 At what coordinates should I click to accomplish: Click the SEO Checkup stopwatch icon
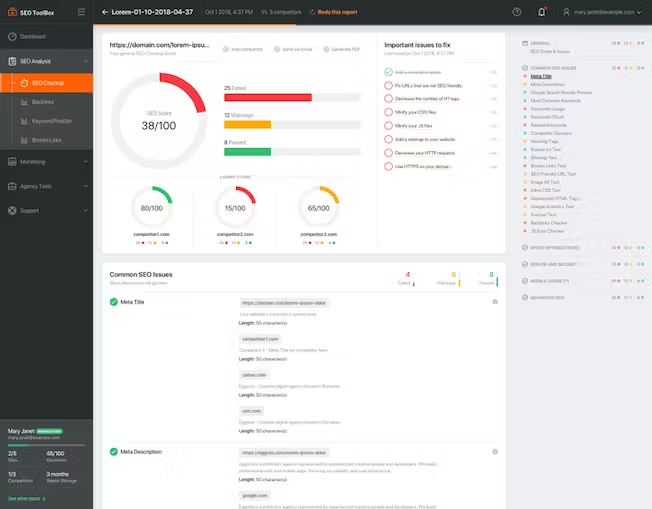[24, 83]
